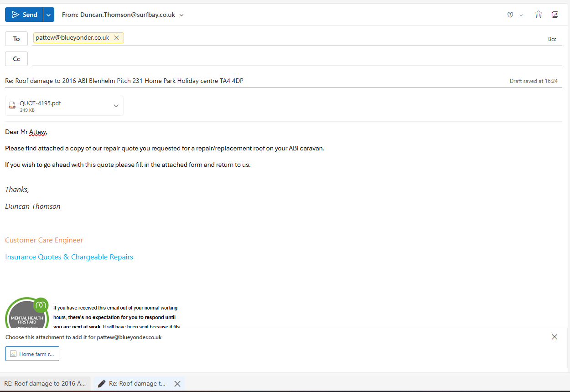Expand the QUOT-4195.pdf attachment options
Viewport: 570px width, 392px height.
coord(116,106)
